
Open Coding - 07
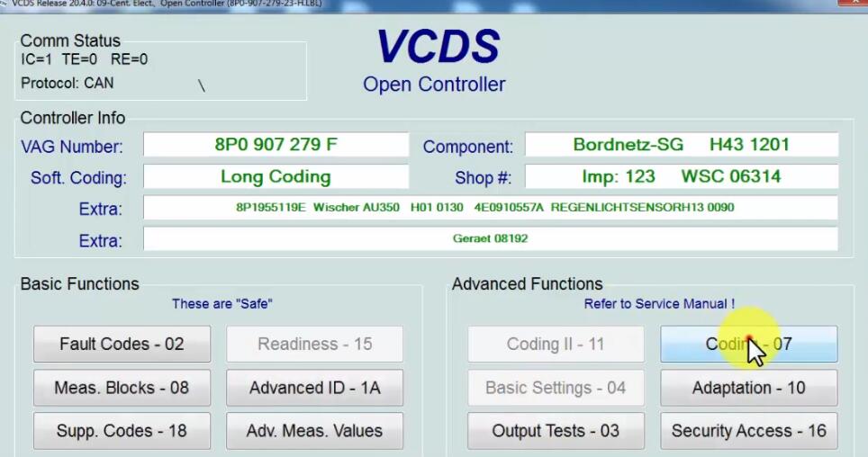[749, 345]
